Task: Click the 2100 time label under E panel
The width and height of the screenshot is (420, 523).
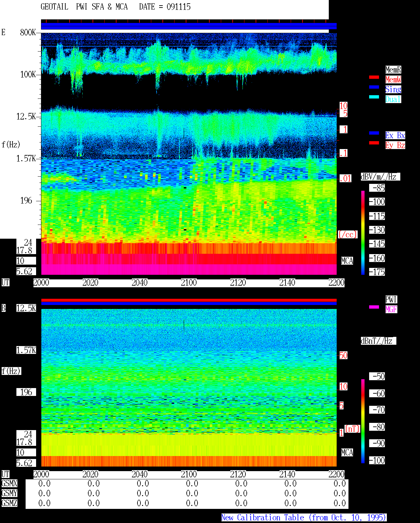Action: click(x=189, y=283)
